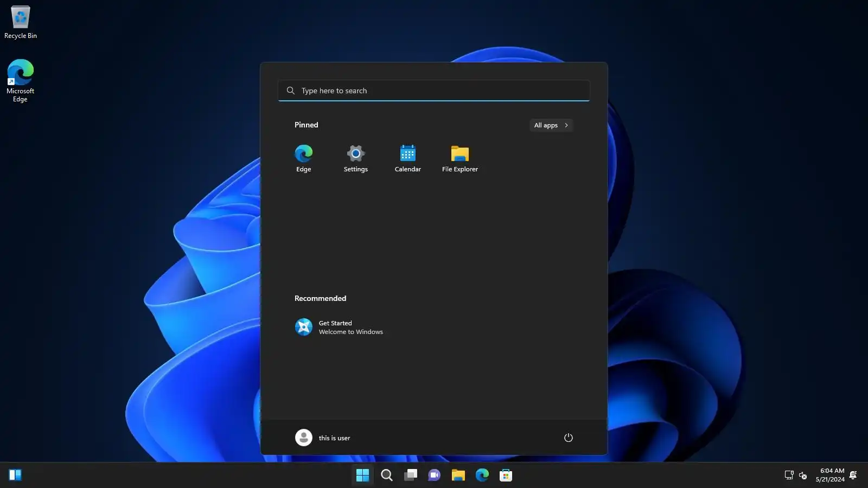Open taskbar Search magnifier icon

[x=386, y=476]
